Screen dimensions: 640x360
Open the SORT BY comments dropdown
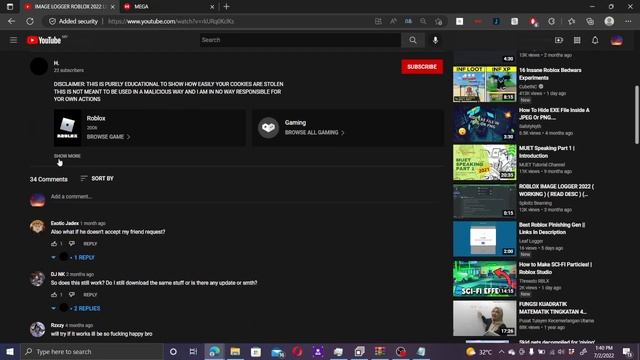[x=97, y=178]
